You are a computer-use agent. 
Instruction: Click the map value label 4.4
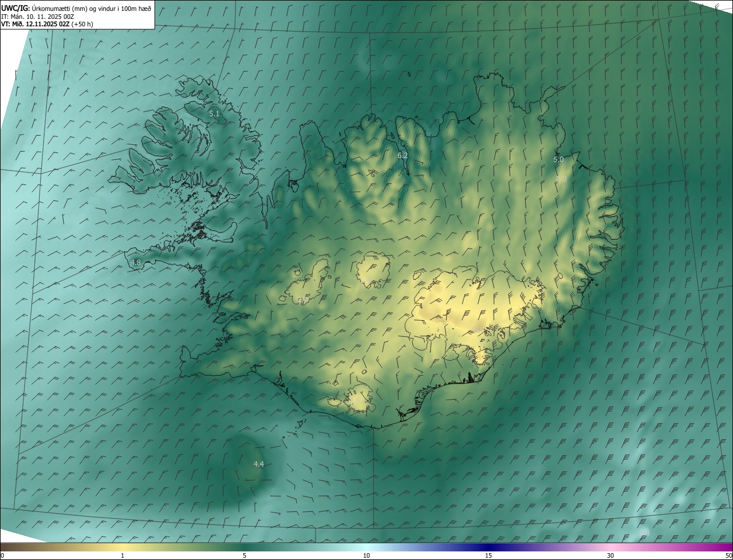coord(258,464)
